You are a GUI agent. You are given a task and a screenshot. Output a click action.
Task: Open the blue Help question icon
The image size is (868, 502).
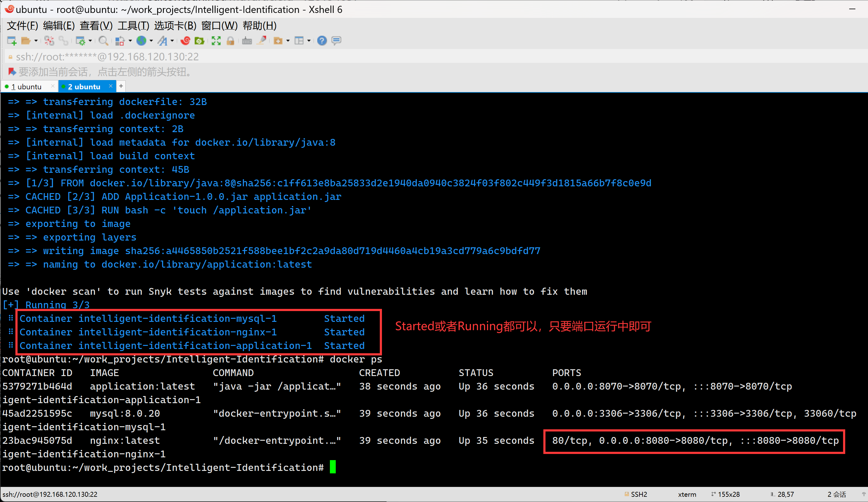point(322,41)
